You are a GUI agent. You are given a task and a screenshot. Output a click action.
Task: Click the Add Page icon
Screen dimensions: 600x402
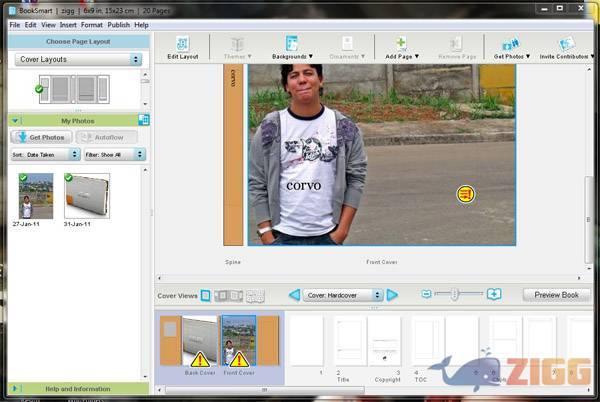(x=401, y=44)
